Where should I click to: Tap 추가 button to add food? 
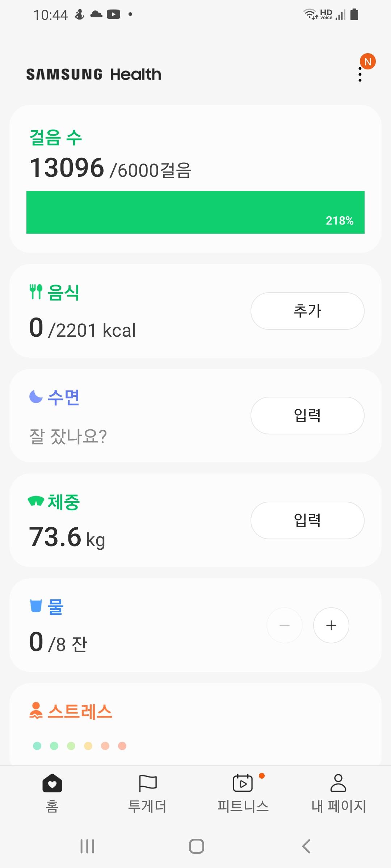tap(307, 311)
